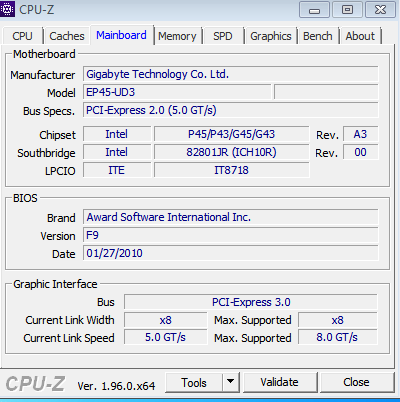Click the Model field EP45-UD3

pyautogui.click(x=177, y=92)
